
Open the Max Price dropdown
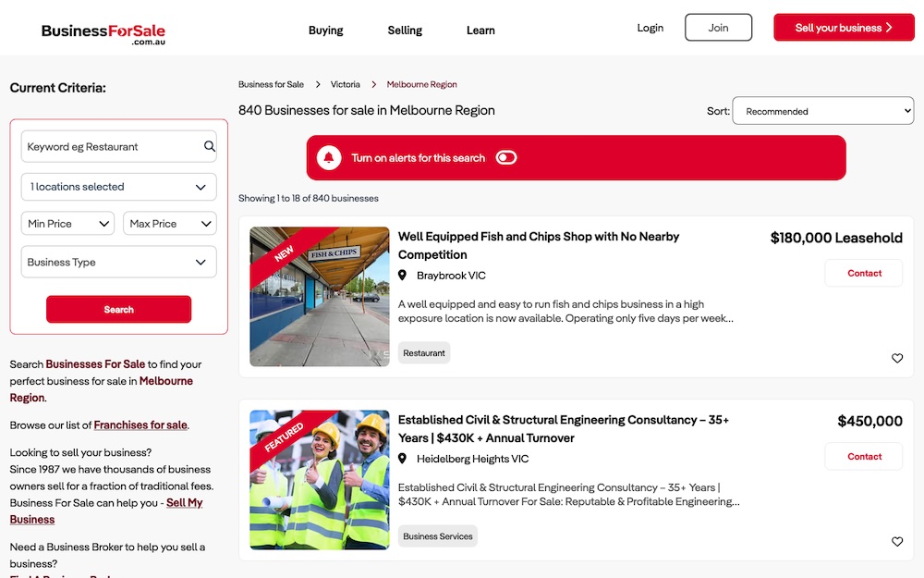[169, 224]
